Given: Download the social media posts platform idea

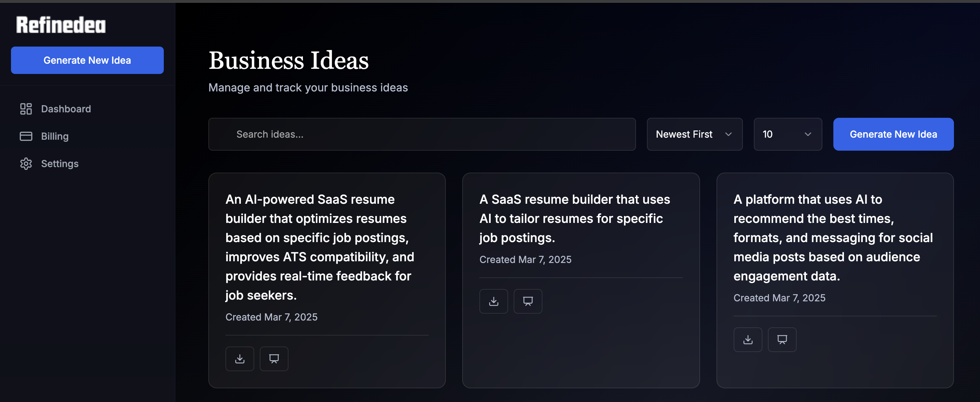Looking at the screenshot, I should point(748,340).
